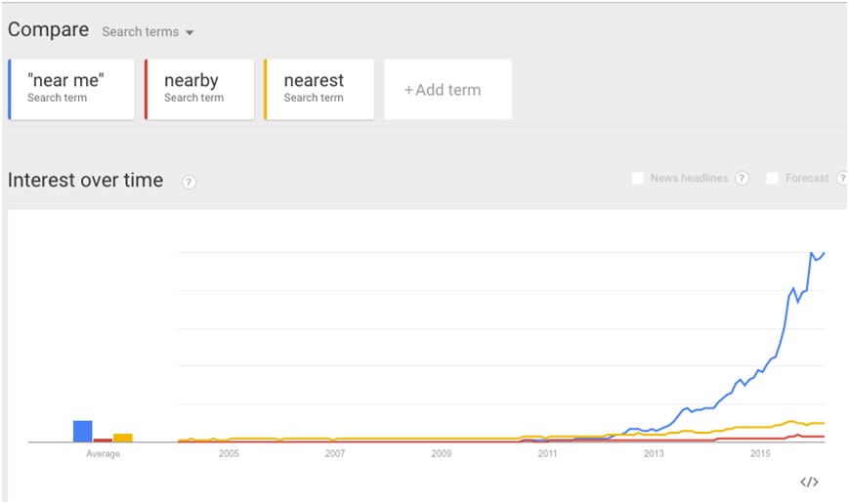Select the "near me" search term card
The height and width of the screenshot is (504, 849).
click(71, 89)
